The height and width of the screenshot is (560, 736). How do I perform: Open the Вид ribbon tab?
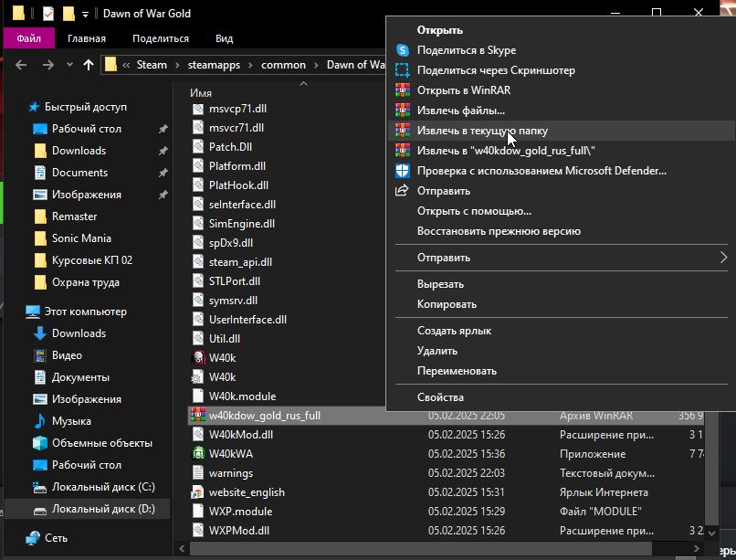point(225,38)
